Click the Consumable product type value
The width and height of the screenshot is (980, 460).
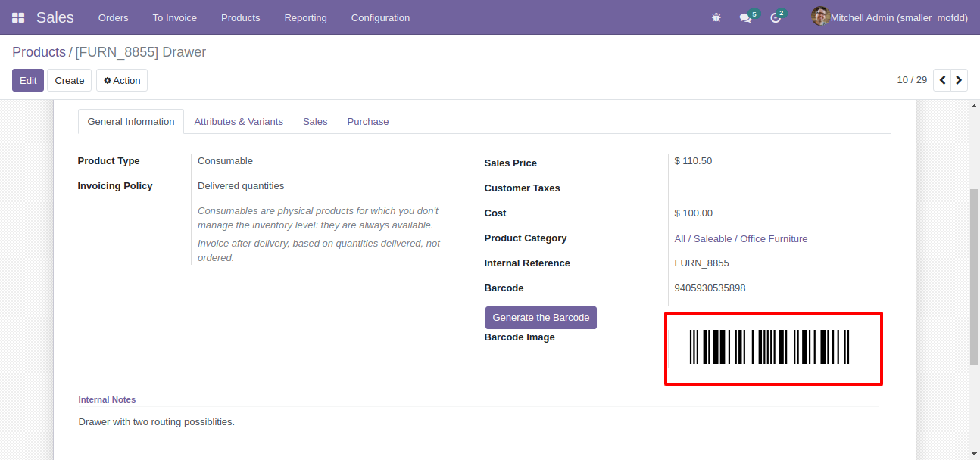(x=225, y=161)
